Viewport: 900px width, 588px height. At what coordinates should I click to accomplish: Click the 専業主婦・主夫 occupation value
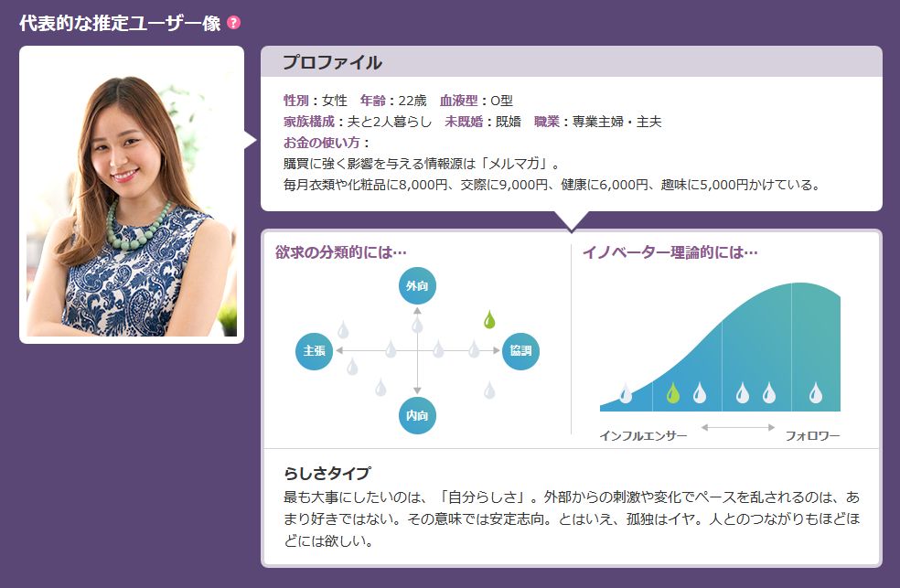(x=617, y=122)
